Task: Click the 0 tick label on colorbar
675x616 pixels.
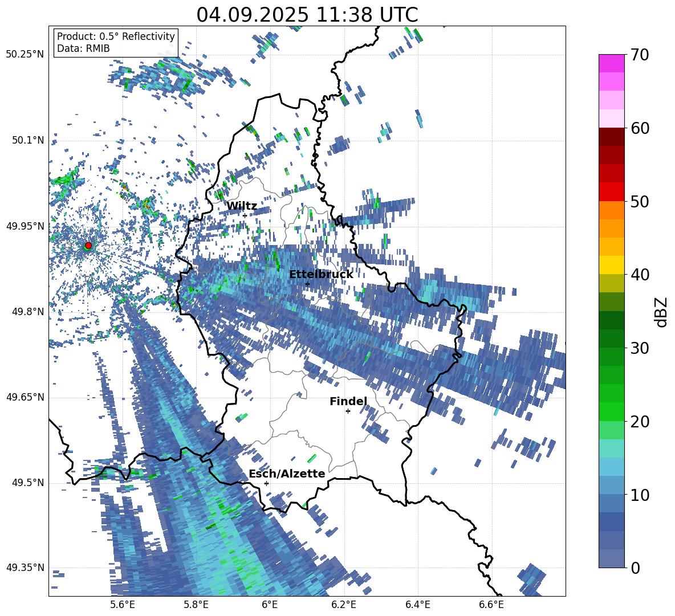Action: [635, 568]
